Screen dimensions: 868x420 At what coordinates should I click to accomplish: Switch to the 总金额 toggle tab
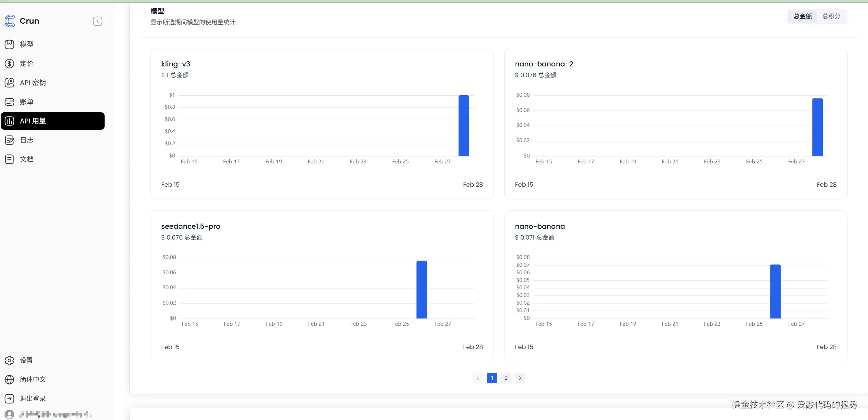(803, 16)
